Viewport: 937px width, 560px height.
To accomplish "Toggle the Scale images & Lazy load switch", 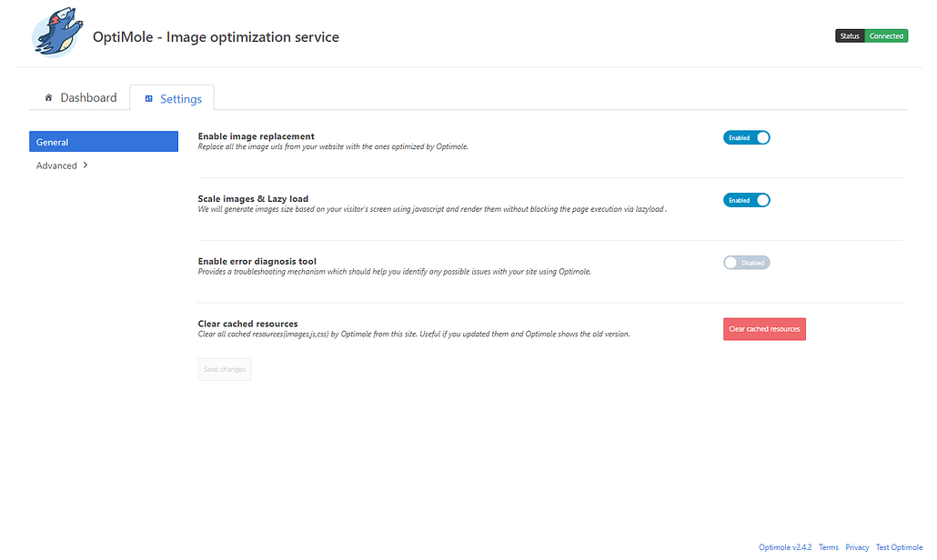I will [746, 200].
